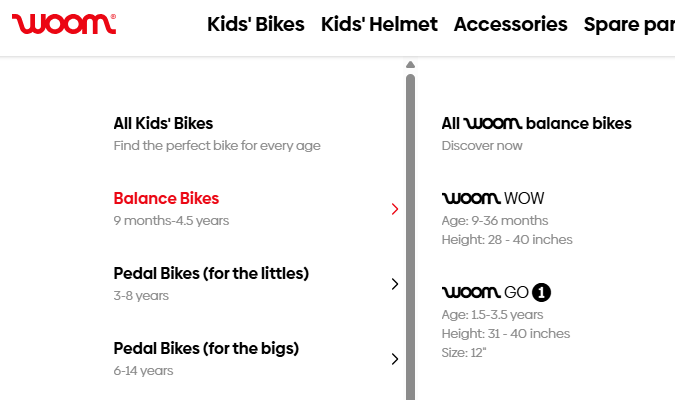675x400 pixels.
Task: Click the black number 1 badge icon
Action: (542, 293)
